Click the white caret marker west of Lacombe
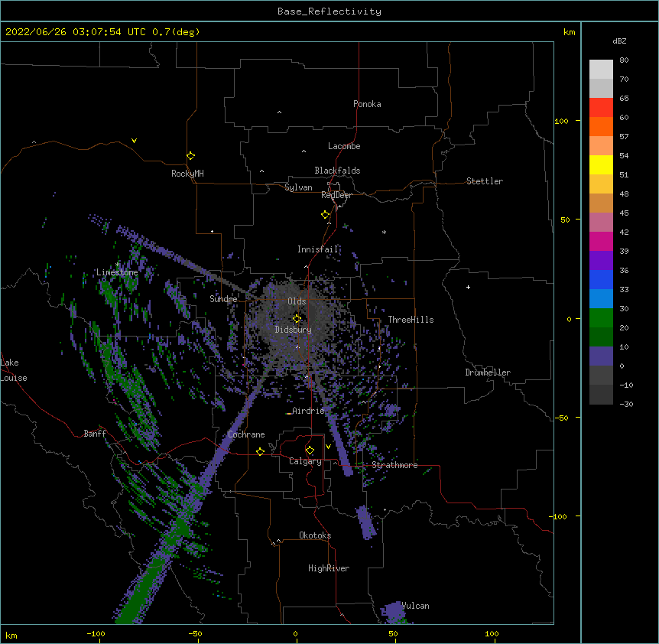This screenshot has height=644, width=659. pyautogui.click(x=304, y=151)
